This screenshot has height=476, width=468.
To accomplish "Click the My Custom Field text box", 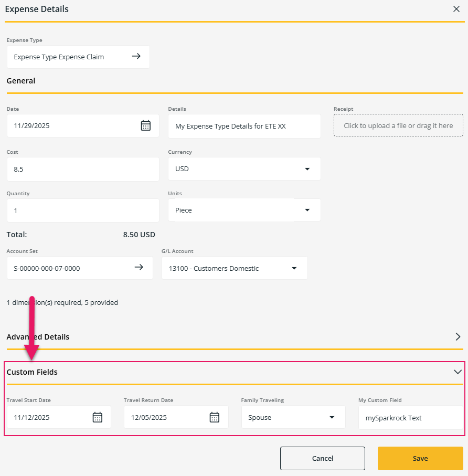I will point(410,418).
